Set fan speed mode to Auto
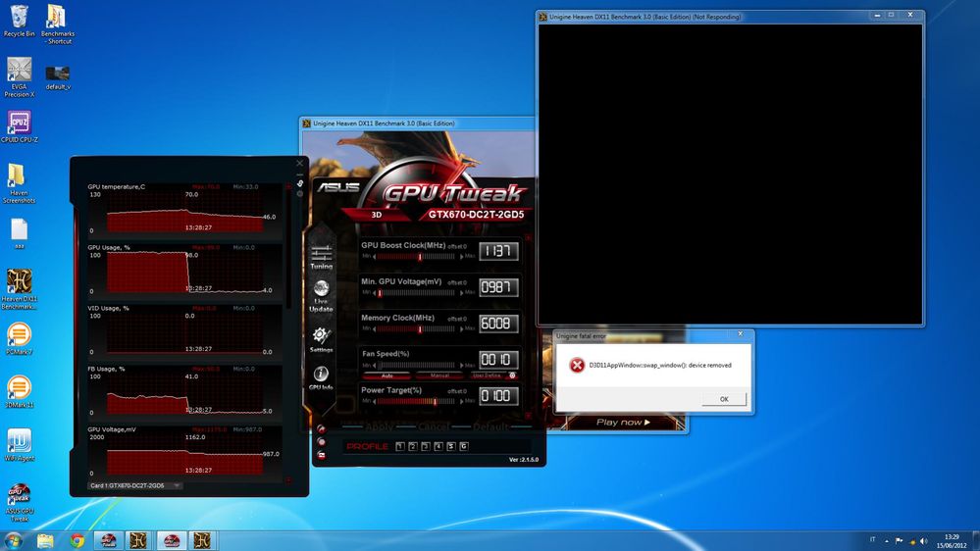 pyautogui.click(x=387, y=376)
